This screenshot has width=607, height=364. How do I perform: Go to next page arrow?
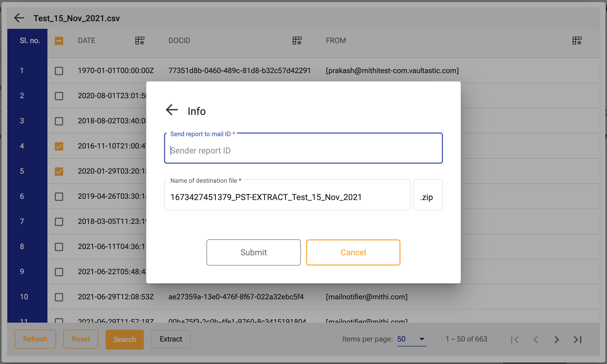557,340
